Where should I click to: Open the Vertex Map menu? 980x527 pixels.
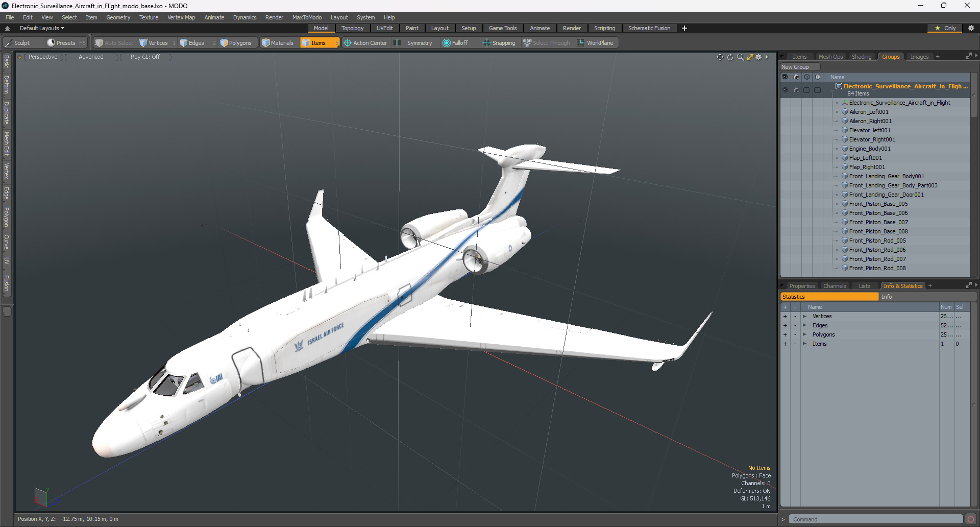pyautogui.click(x=181, y=17)
